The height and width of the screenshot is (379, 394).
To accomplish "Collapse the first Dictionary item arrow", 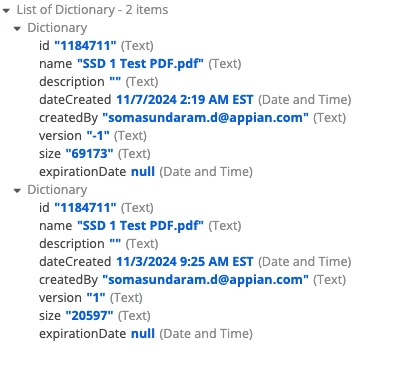I will (17, 29).
